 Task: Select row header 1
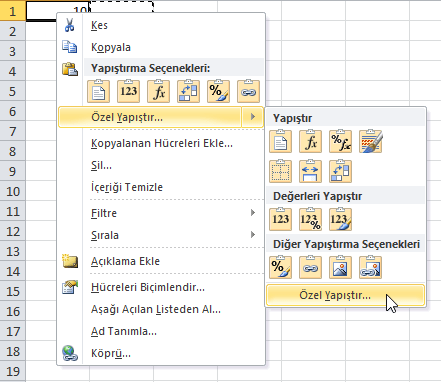click(13, 11)
